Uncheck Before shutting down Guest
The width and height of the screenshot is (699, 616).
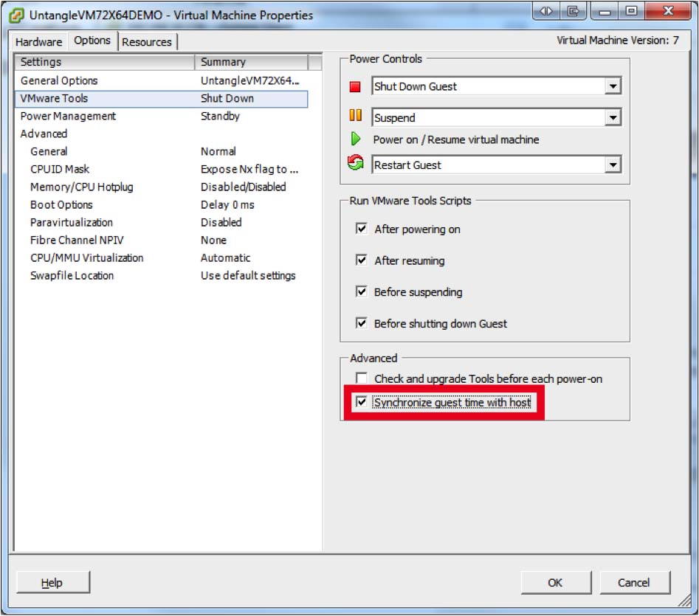click(361, 323)
